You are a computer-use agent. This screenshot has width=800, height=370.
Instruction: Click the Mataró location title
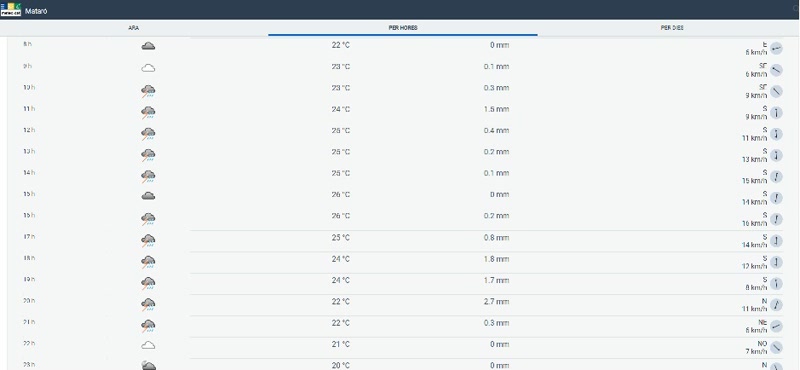pyautogui.click(x=36, y=11)
